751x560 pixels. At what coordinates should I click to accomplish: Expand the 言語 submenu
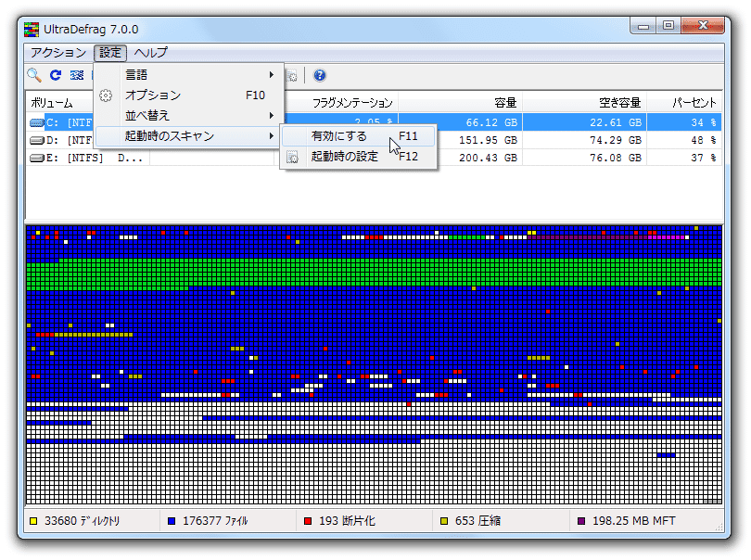click(190, 75)
